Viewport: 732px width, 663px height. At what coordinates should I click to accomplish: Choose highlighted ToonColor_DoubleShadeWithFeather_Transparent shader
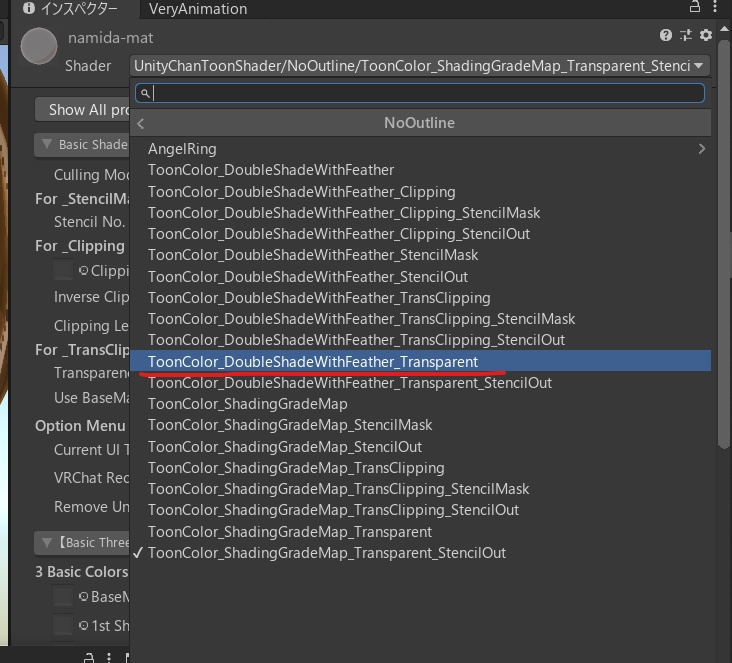click(x=420, y=361)
